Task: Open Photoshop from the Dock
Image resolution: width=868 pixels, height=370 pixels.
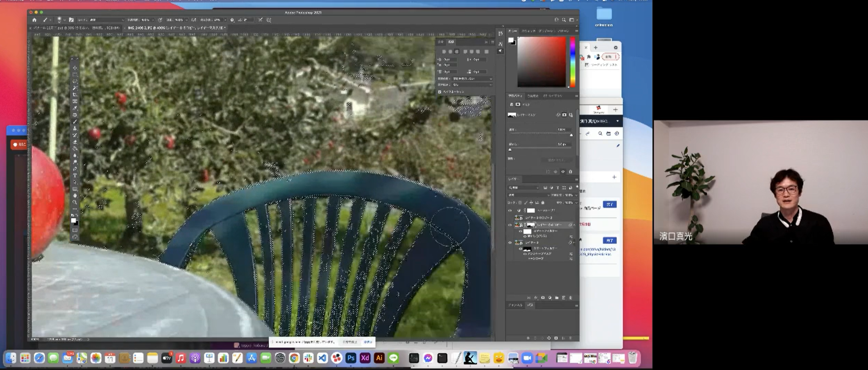Action: pos(351,358)
